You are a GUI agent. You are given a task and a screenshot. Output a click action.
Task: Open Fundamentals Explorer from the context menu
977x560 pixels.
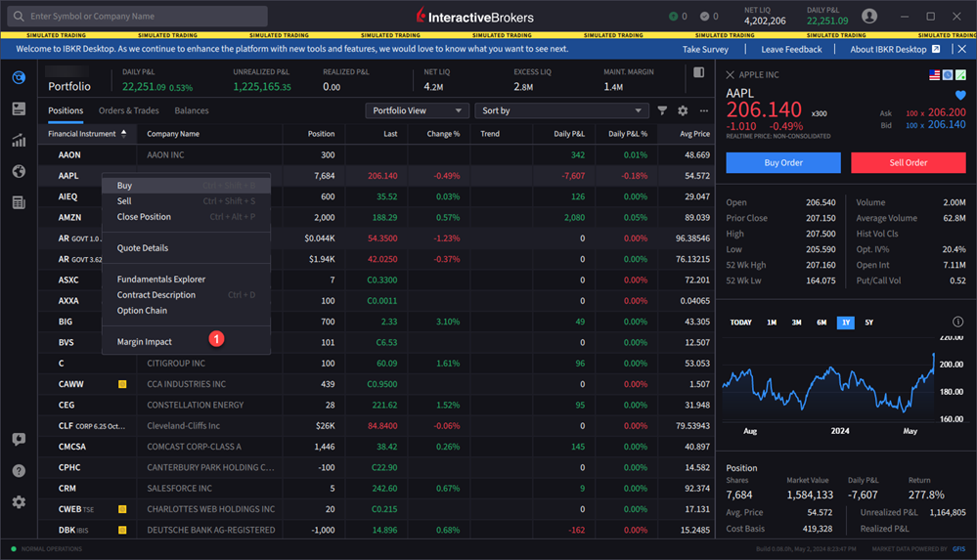[x=186, y=280]
